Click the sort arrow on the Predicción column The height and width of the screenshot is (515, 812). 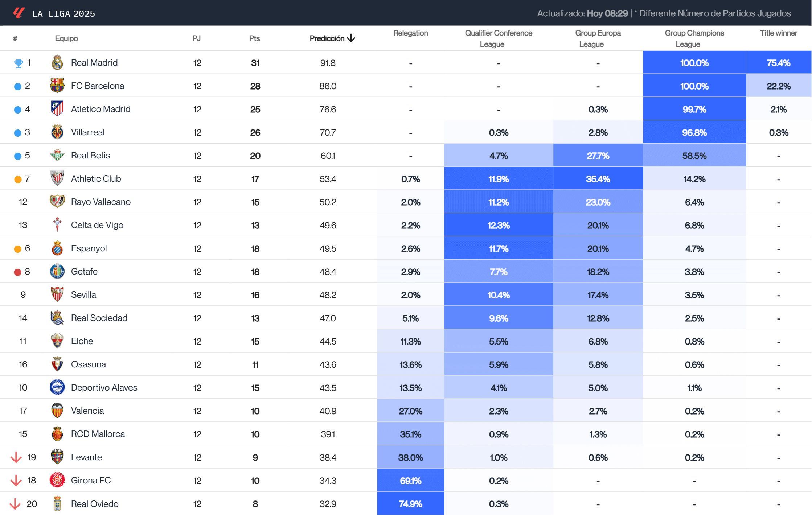pyautogui.click(x=351, y=38)
